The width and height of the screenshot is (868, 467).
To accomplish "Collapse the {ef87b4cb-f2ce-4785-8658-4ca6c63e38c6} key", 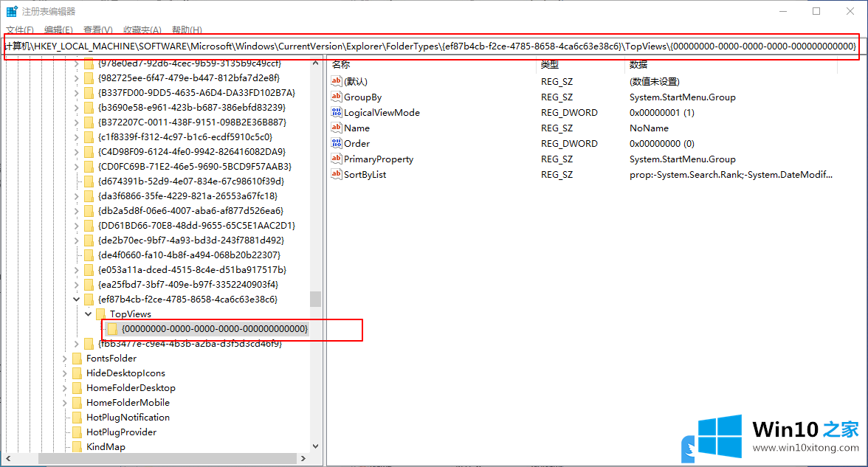I will [77, 300].
